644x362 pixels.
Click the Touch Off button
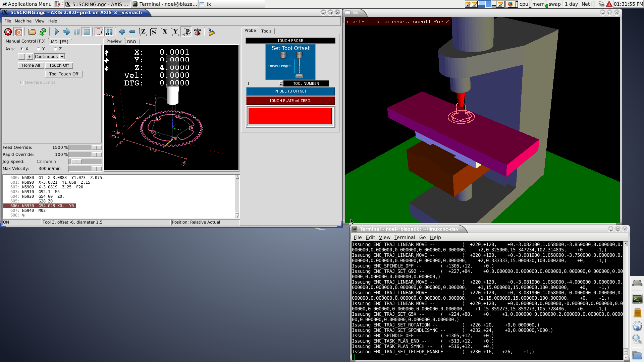pyautogui.click(x=59, y=65)
